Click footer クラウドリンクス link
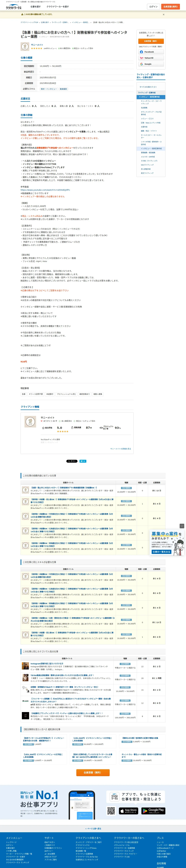This screenshot has height=868, width=186. 83,845
